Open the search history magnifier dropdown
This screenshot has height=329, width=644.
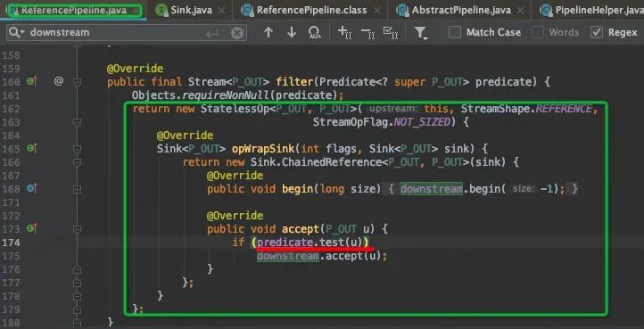point(16,32)
